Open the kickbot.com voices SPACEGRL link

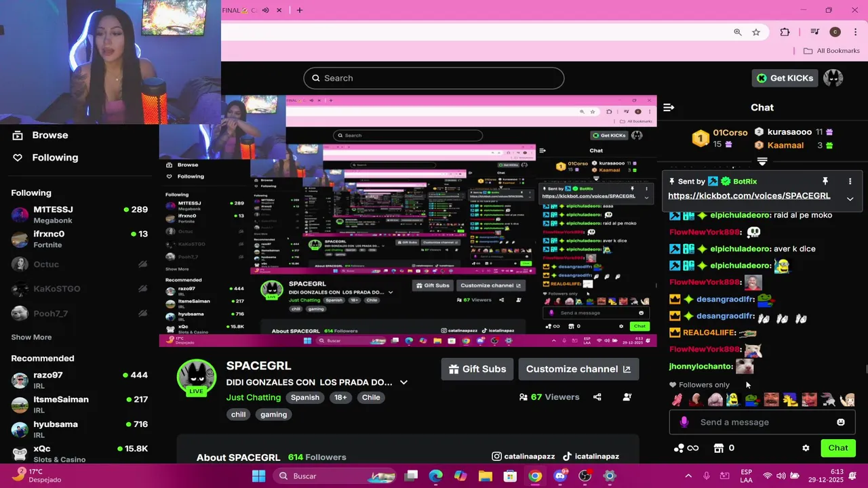(749, 195)
